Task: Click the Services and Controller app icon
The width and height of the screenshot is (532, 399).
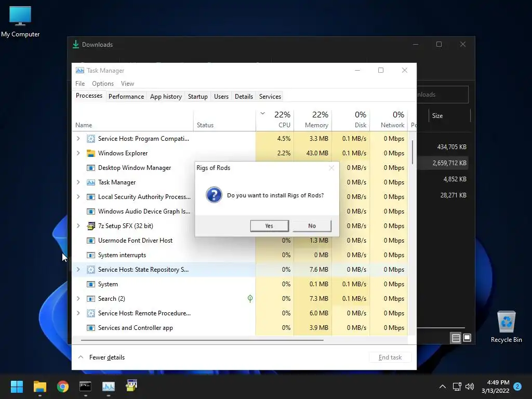Action: 90,328
